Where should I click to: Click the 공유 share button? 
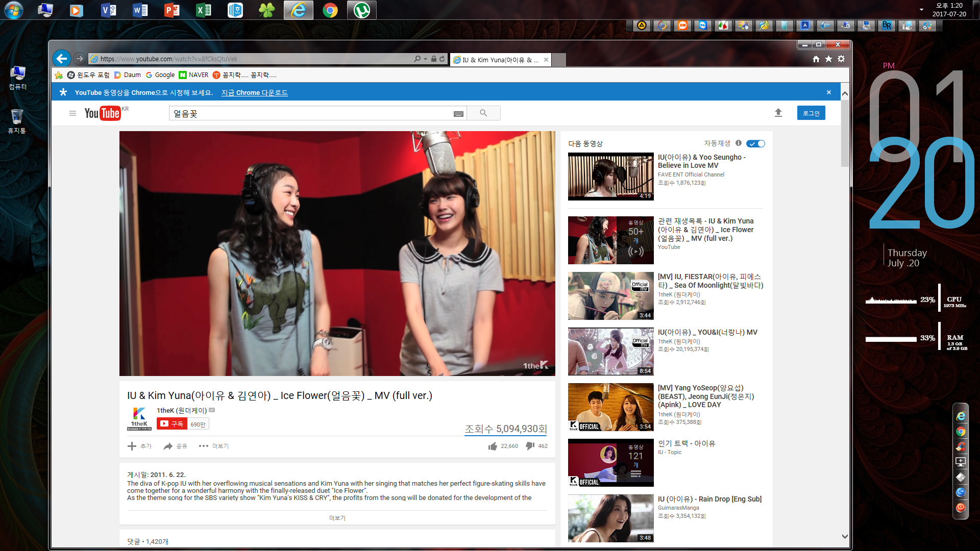tap(175, 446)
